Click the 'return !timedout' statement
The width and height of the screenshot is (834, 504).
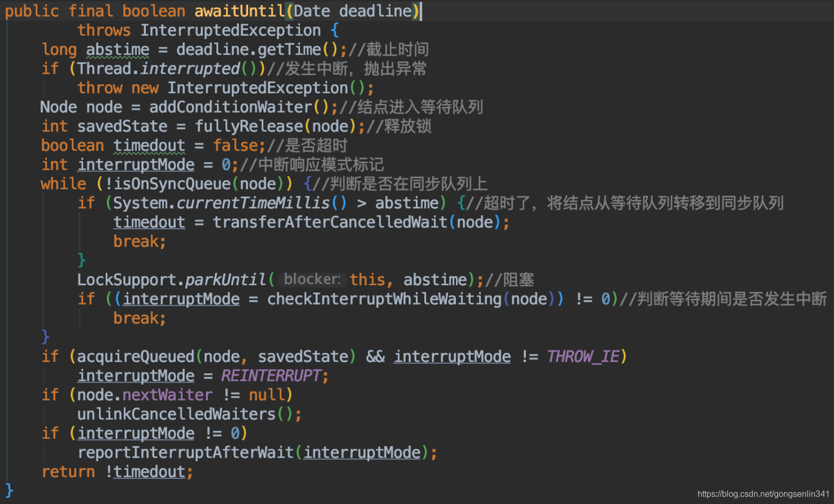tap(117, 472)
